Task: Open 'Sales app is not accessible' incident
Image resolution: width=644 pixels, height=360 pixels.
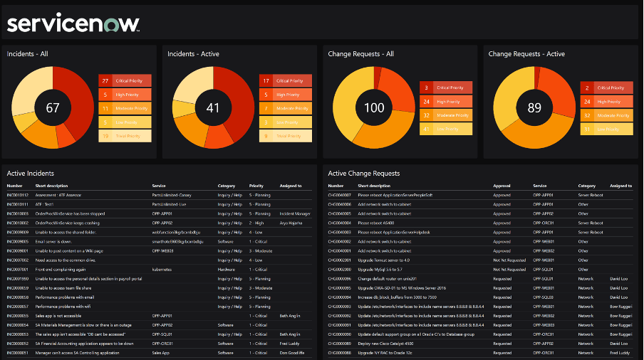Action: (58, 316)
